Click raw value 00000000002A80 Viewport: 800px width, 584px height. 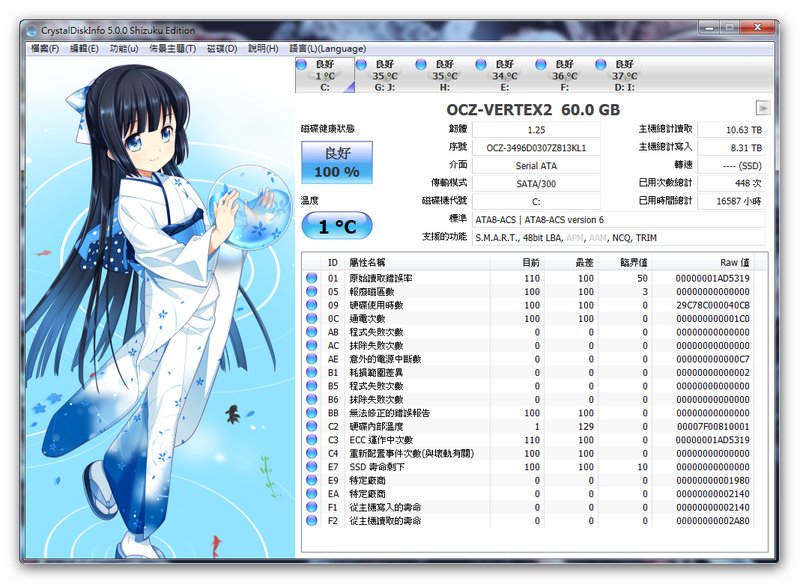(713, 520)
